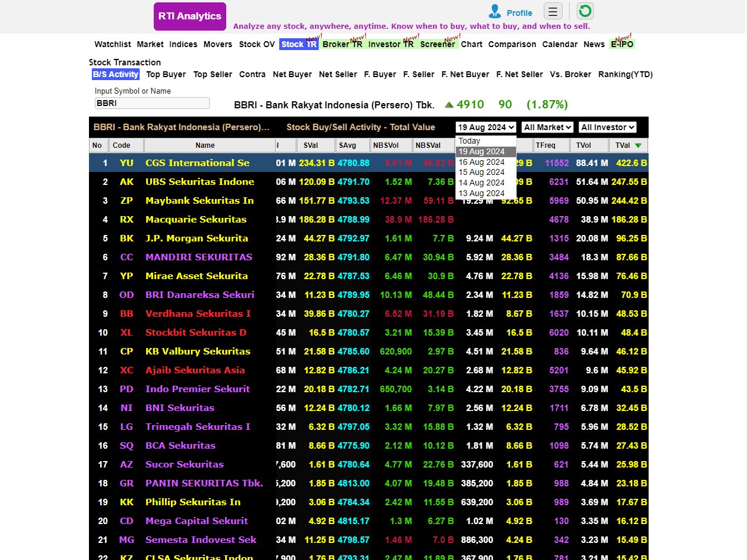Viewport: 747px width, 560px height.
Task: Click PANIN SEKURITAS Tbk. broker name
Action: point(204,483)
